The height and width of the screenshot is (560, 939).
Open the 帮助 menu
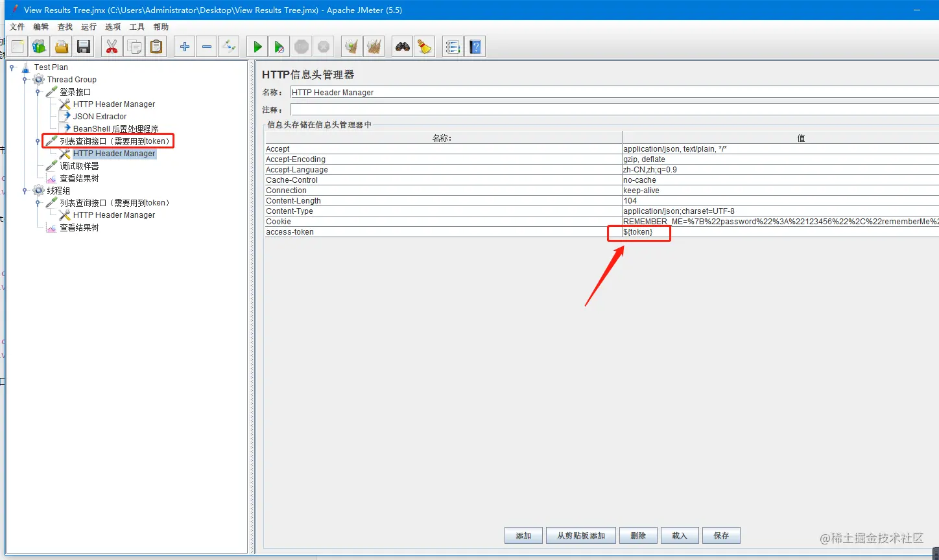pyautogui.click(x=161, y=27)
